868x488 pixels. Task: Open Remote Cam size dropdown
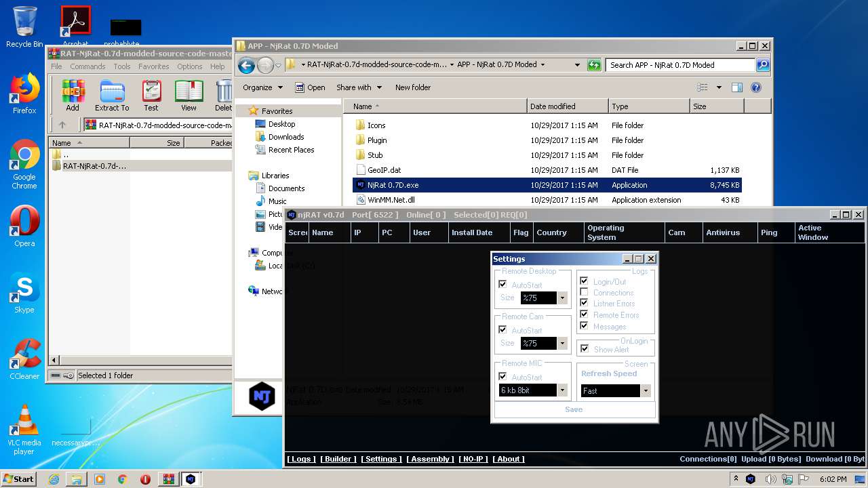point(562,343)
